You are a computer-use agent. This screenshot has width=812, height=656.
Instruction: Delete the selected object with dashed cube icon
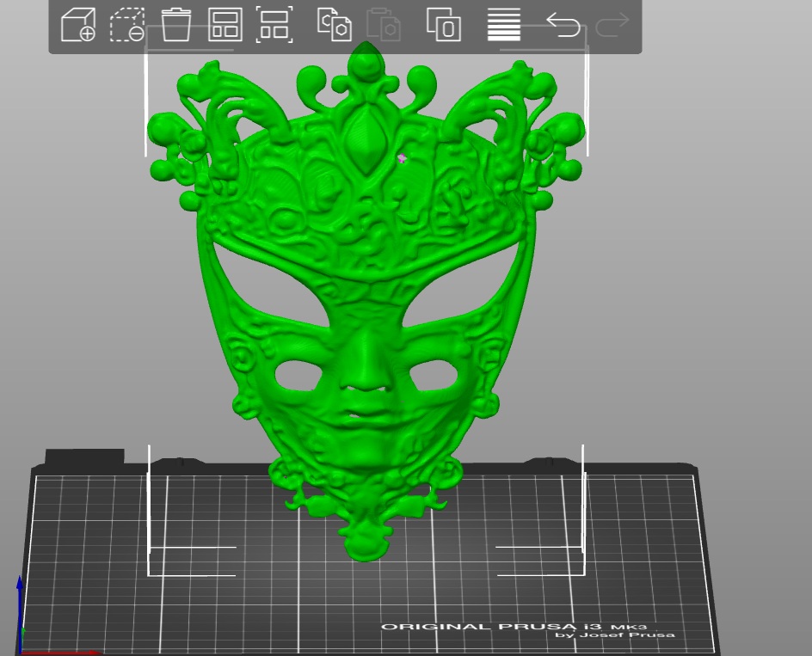click(x=127, y=24)
